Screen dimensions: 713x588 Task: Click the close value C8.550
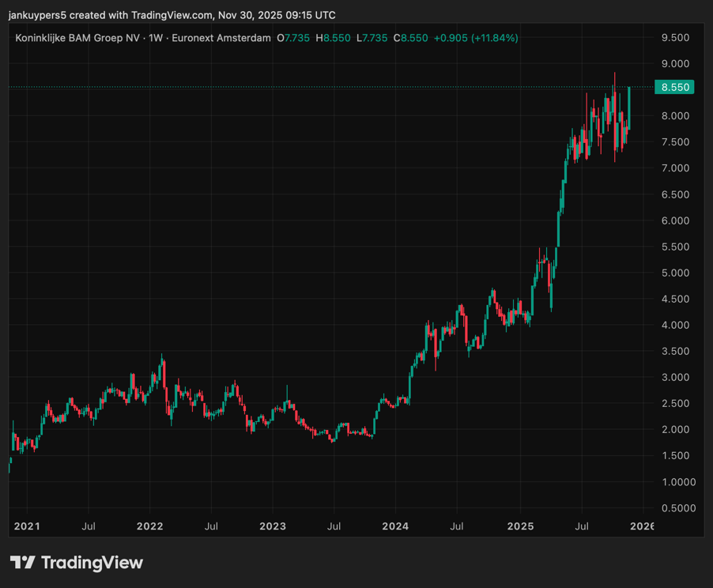point(410,38)
